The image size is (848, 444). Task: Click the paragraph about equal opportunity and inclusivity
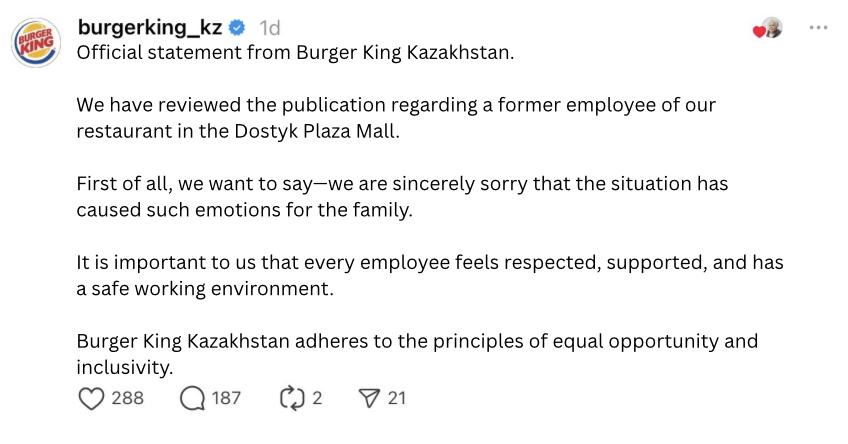click(417, 354)
